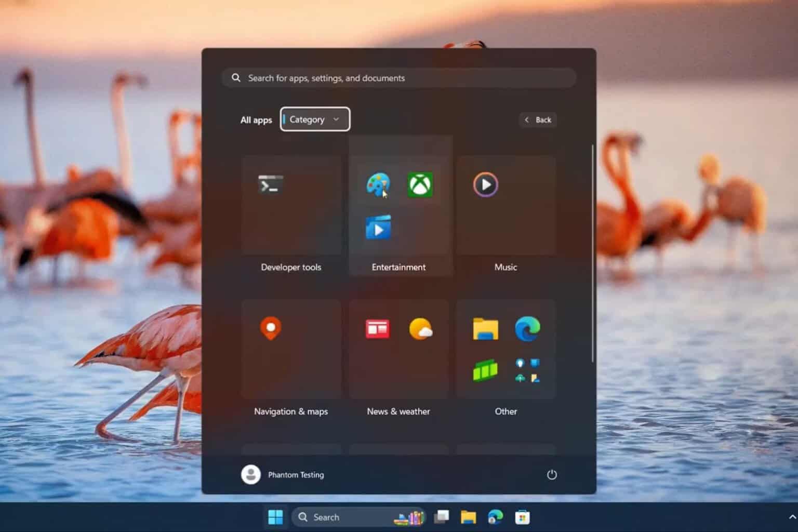Image resolution: width=798 pixels, height=532 pixels.
Task: Launch the Weather app icon
Action: [x=421, y=329]
